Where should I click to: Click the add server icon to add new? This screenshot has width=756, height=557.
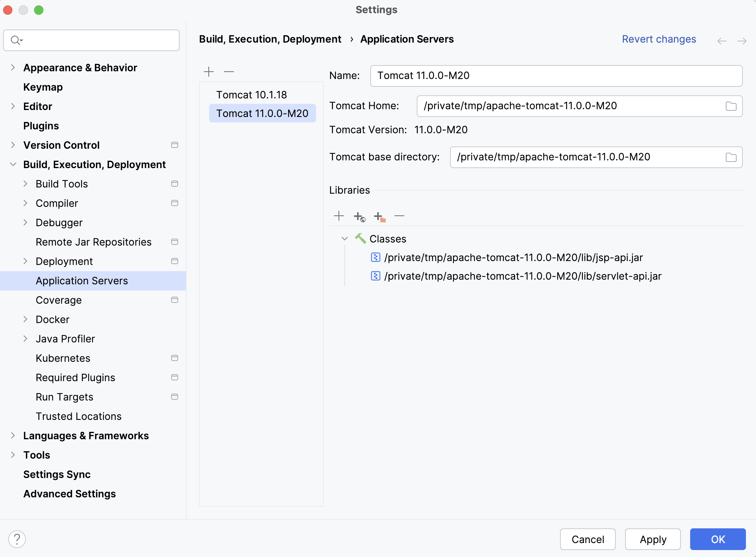pyautogui.click(x=209, y=71)
